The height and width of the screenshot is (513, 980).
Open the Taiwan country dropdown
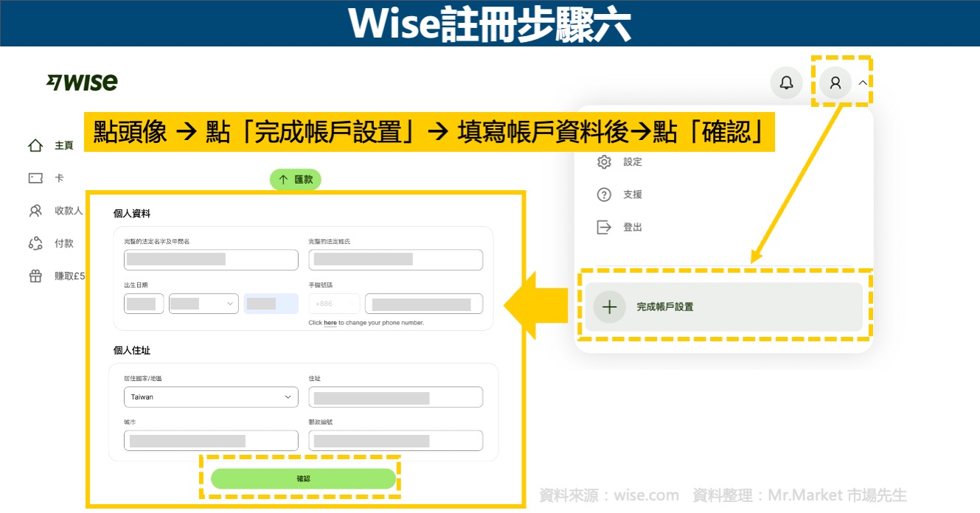[x=211, y=397]
